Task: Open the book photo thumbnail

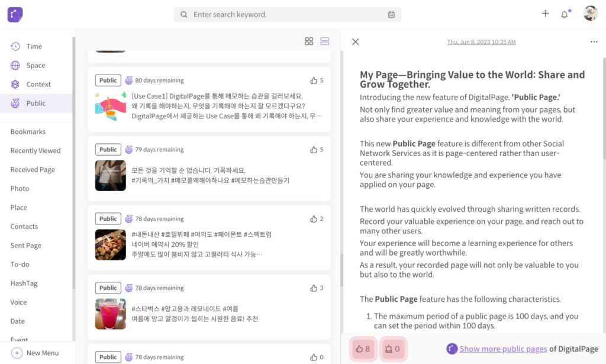Action: coord(111,175)
